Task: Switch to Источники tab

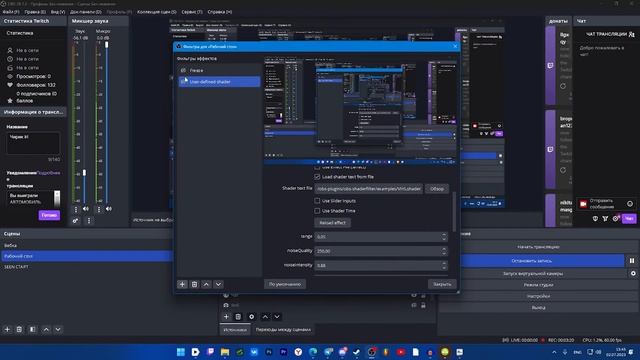Action: pyautogui.click(x=236, y=329)
